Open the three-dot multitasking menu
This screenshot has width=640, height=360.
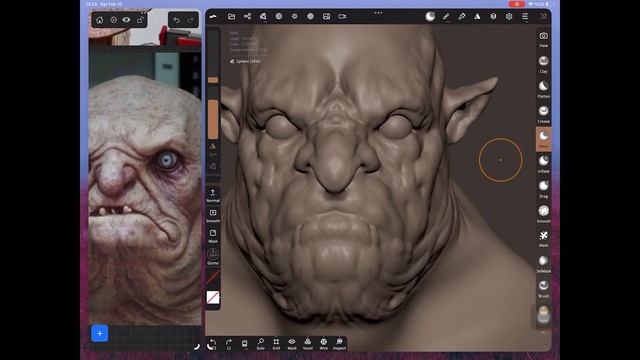point(378,13)
